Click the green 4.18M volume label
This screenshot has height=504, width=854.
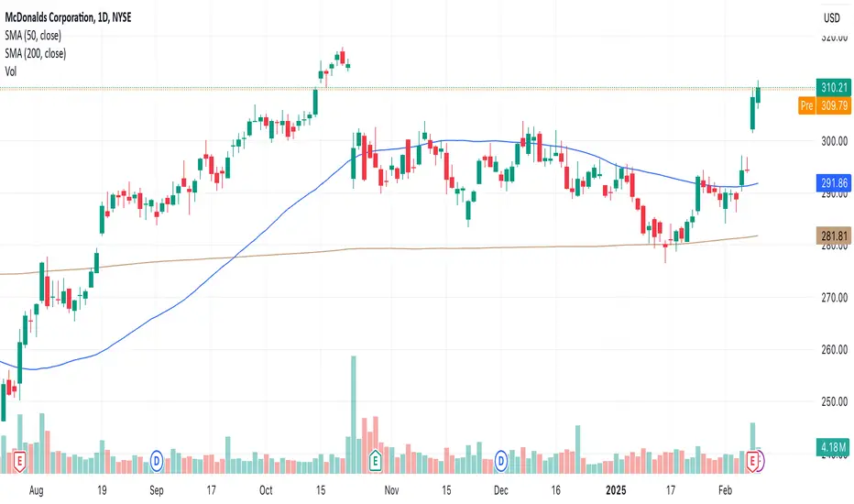[x=833, y=447]
